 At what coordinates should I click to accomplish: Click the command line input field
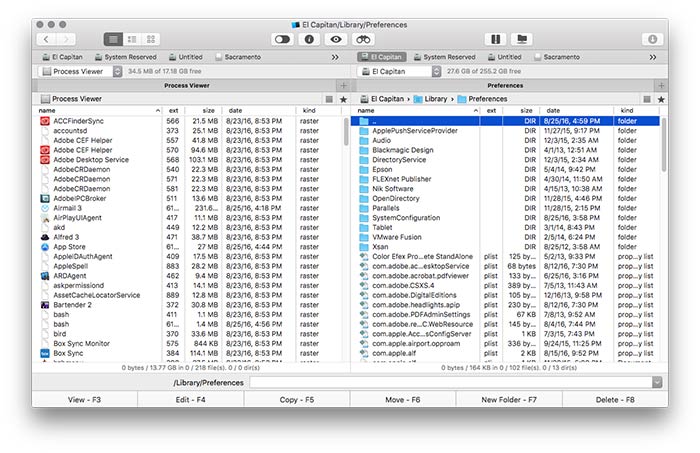click(448, 382)
